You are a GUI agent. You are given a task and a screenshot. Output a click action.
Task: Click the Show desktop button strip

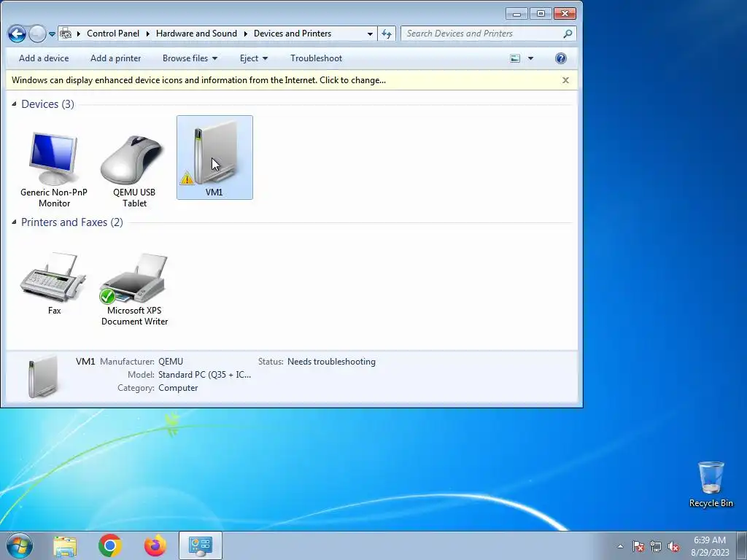tap(742, 546)
